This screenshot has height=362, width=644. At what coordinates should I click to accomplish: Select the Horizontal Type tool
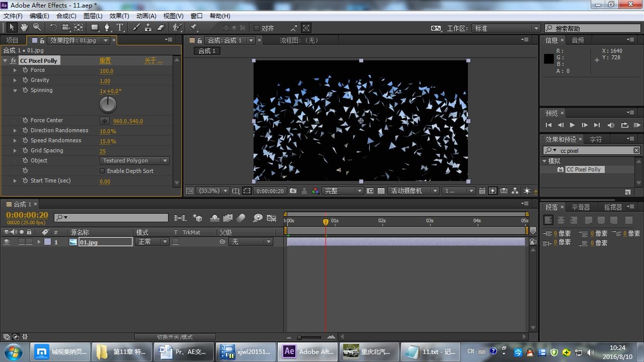(120, 28)
